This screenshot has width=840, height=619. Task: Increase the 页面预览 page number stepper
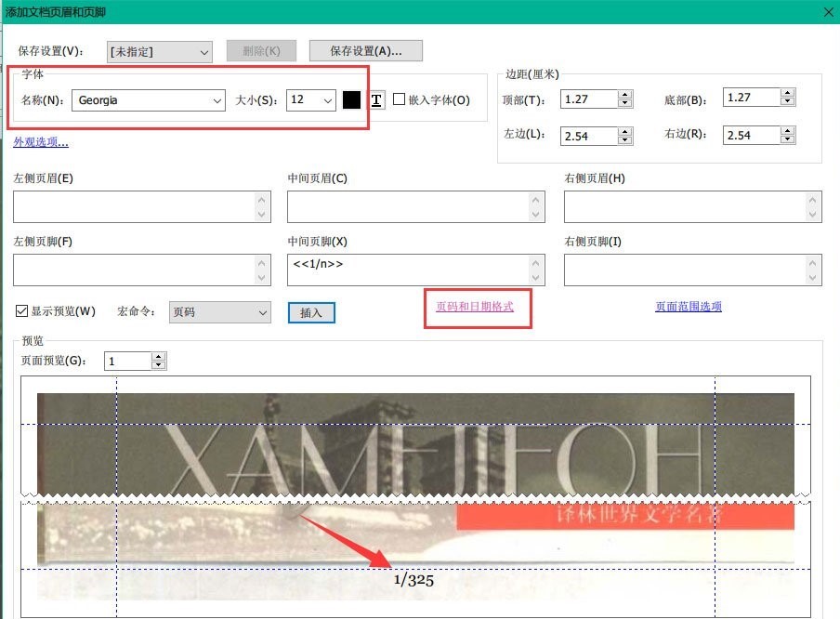pos(158,356)
